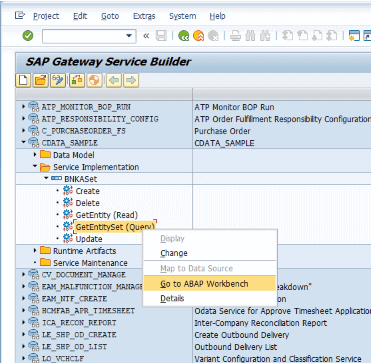Click the Open Project folder icon

point(41,81)
